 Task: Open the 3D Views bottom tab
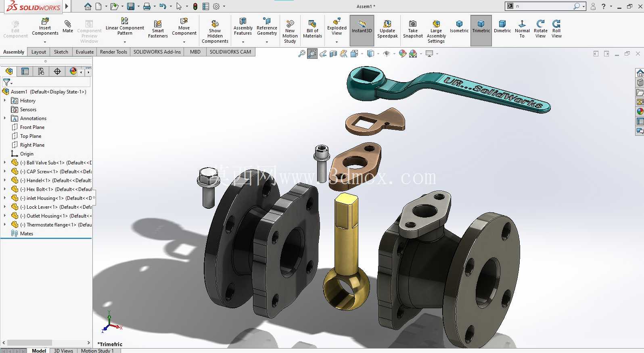coord(63,351)
